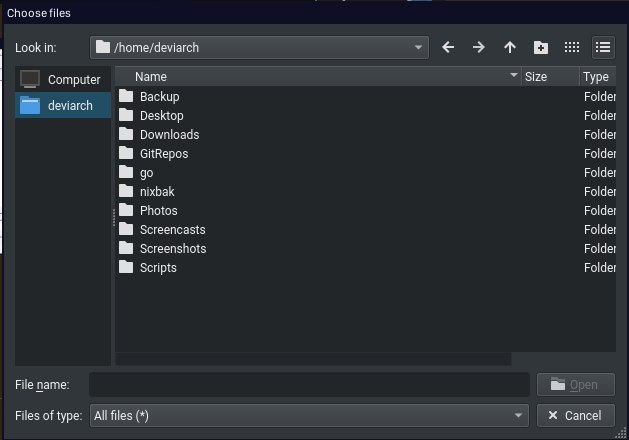Click the Cancel button
The height and width of the screenshot is (440, 629).
click(576, 416)
